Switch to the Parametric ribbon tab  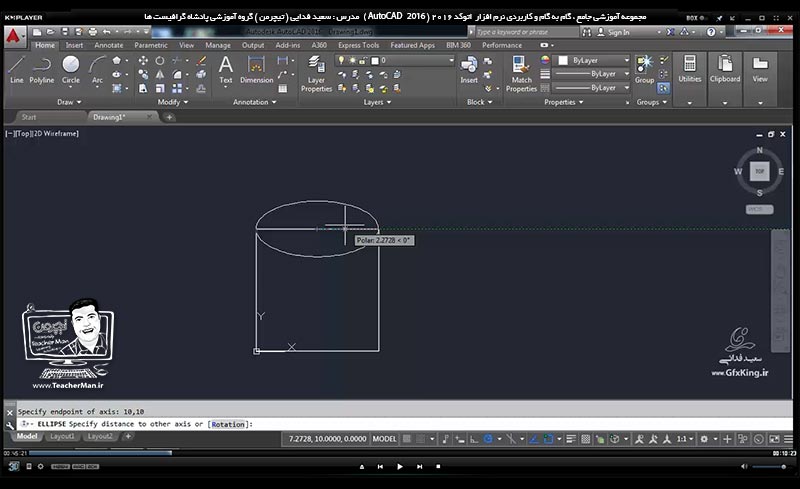coord(151,45)
